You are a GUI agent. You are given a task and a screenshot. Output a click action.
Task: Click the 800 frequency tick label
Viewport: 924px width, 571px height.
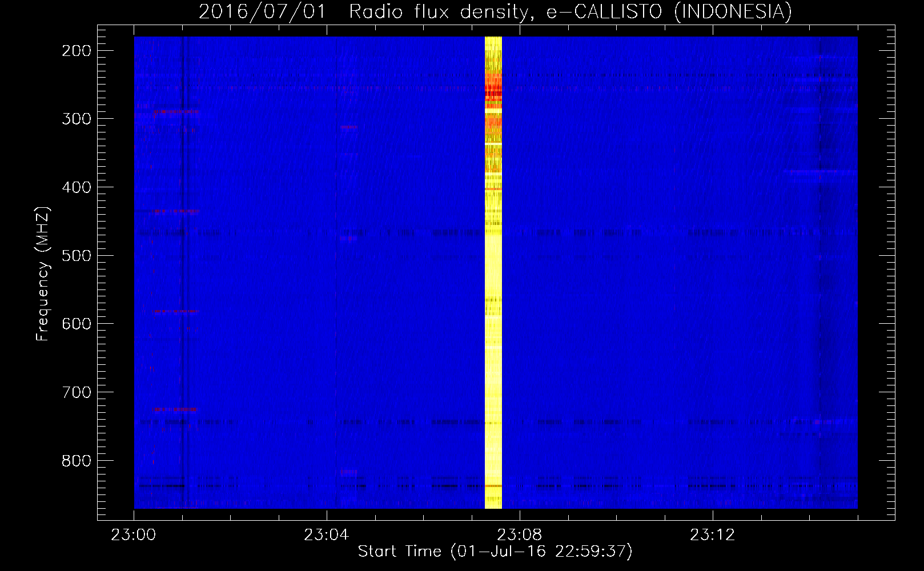tap(77, 461)
